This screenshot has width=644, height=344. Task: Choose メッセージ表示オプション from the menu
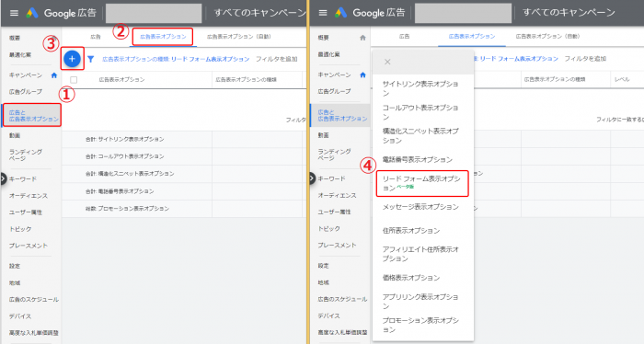click(x=420, y=207)
